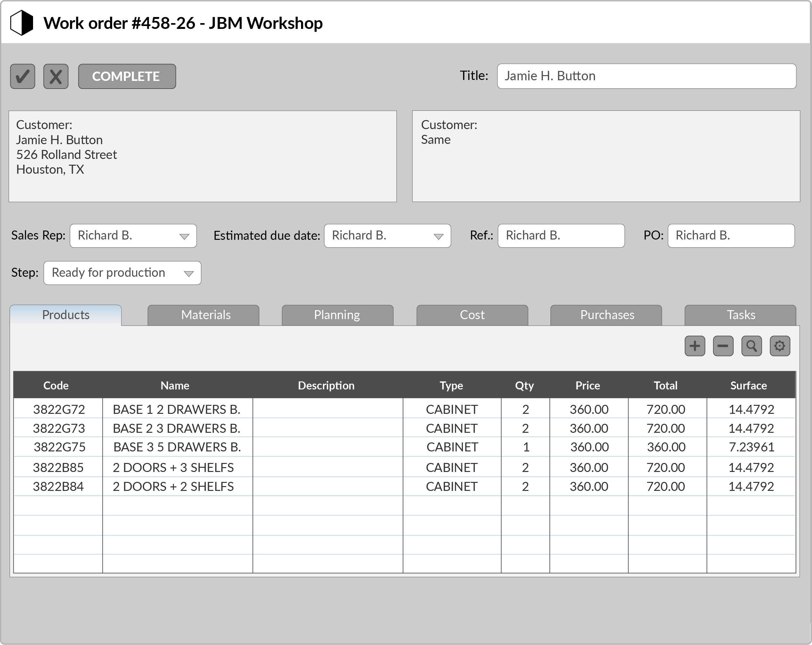Click the Surface column header
Viewport: 812px width, 645px height.
(x=748, y=385)
